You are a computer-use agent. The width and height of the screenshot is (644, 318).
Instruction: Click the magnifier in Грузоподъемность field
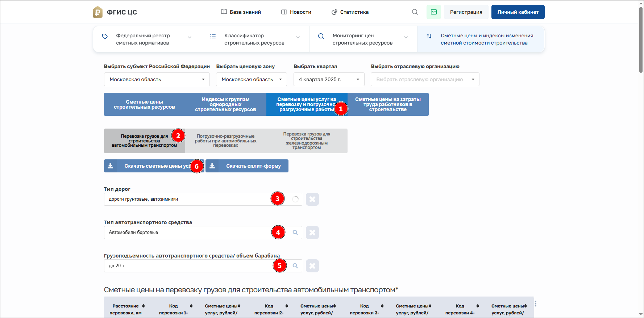point(295,266)
